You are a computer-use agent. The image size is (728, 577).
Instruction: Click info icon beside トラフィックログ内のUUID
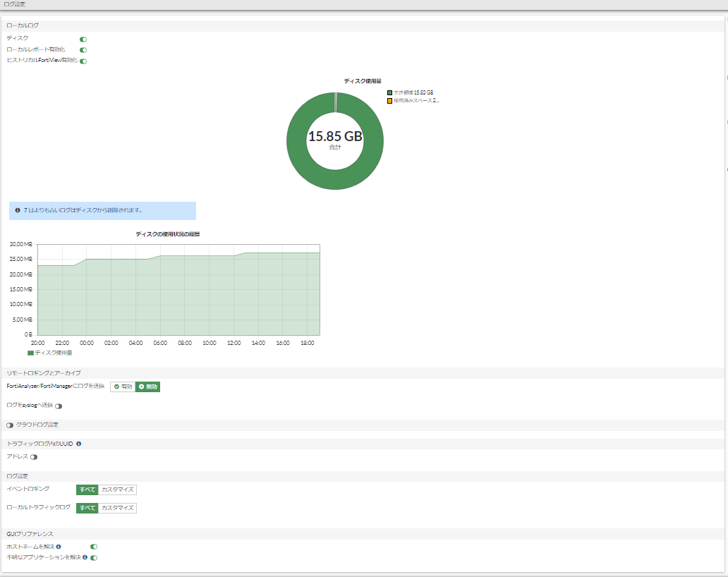[79, 444]
